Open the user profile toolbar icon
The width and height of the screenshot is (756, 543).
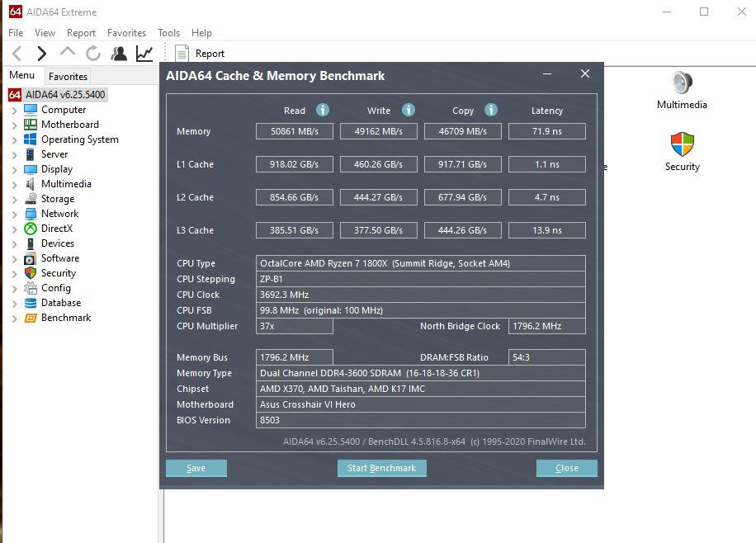click(x=119, y=54)
